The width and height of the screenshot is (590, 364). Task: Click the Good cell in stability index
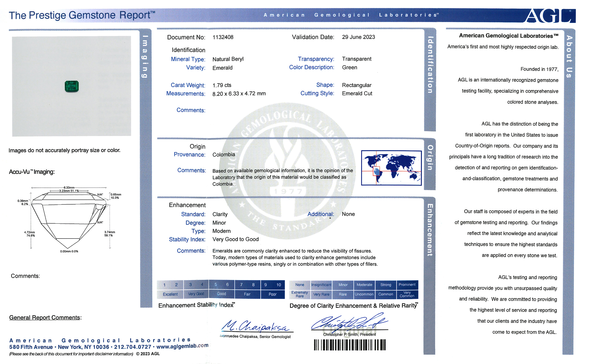[221, 294]
